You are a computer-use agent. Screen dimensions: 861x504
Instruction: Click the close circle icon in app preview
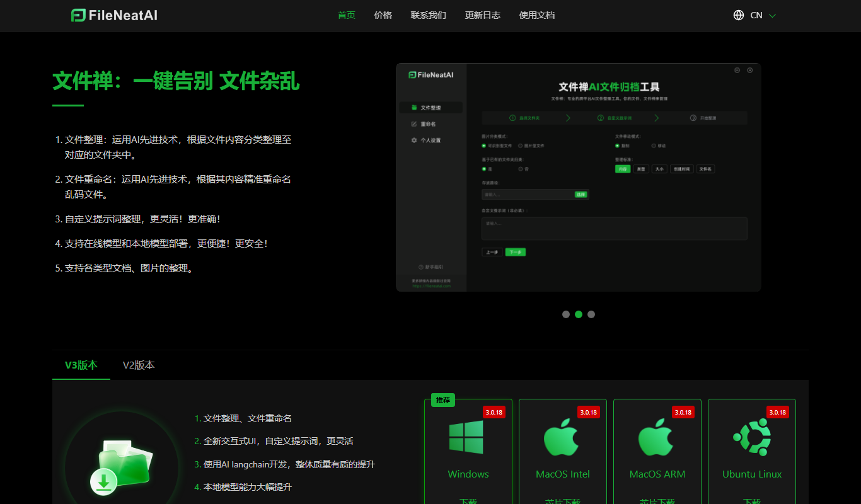(x=750, y=70)
